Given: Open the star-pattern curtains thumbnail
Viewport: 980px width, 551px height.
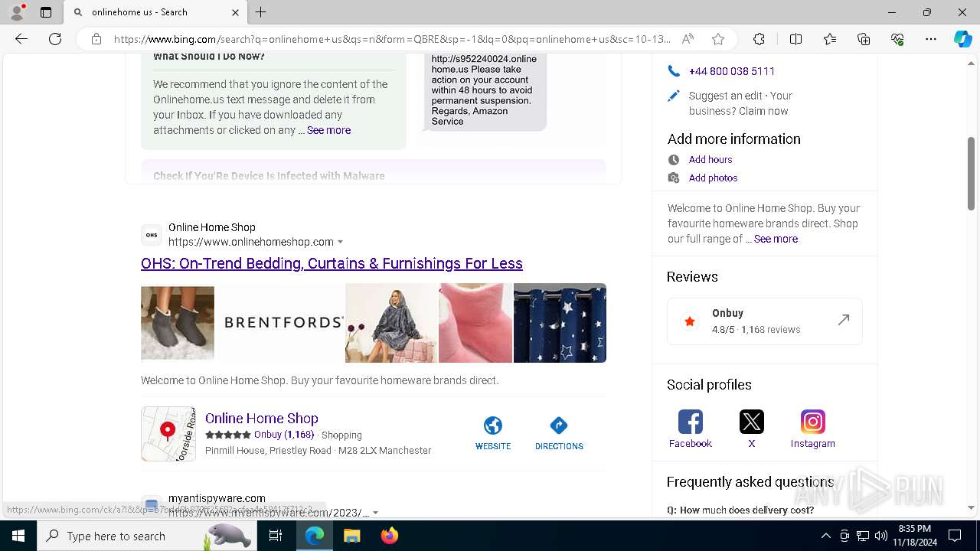Looking at the screenshot, I should click(560, 322).
